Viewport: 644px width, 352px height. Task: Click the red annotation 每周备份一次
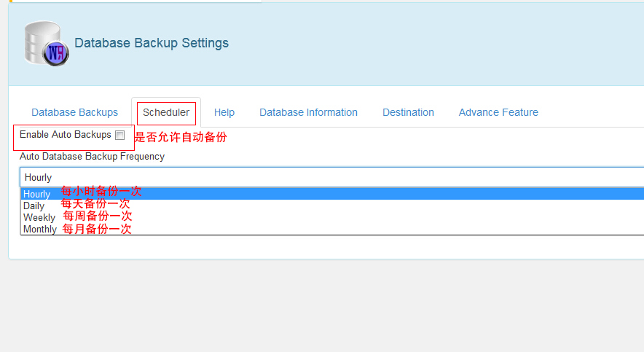(97, 216)
